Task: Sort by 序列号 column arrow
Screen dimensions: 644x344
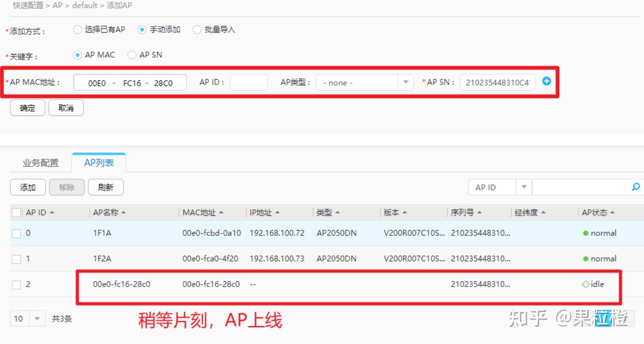Action: [x=479, y=212]
